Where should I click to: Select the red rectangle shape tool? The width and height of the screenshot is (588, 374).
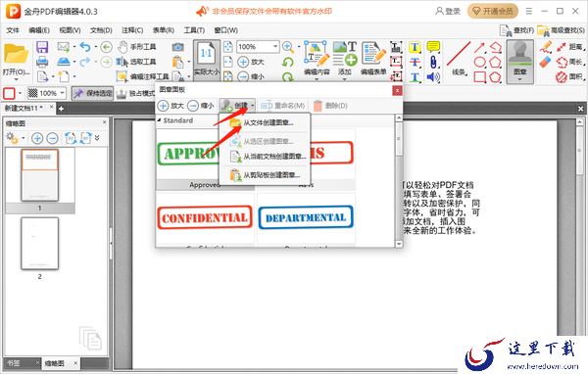(479, 76)
